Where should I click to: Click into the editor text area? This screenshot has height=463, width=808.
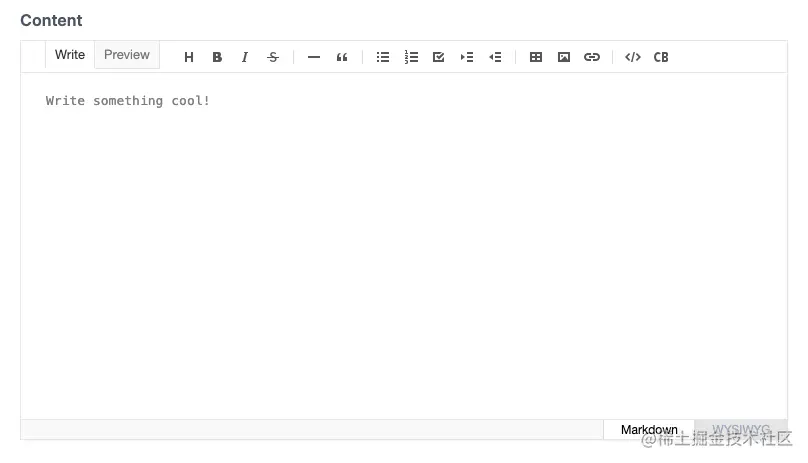click(404, 246)
